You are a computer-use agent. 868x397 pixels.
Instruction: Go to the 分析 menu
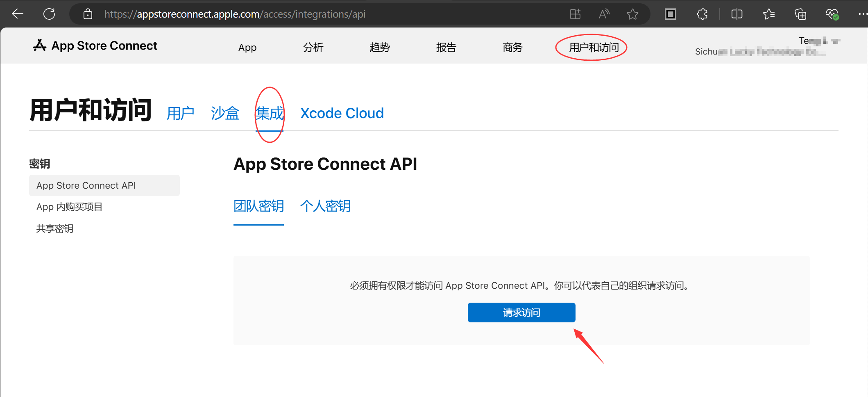point(313,48)
